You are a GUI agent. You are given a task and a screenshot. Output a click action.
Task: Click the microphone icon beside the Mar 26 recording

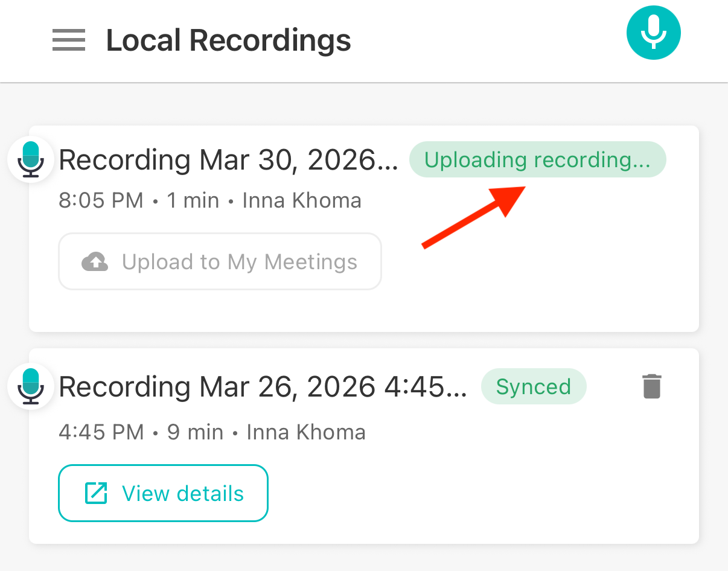pos(31,386)
